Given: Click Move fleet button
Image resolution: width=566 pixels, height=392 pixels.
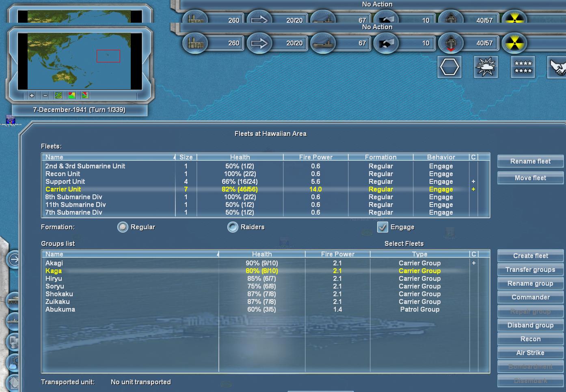Looking at the screenshot, I should 530,178.
